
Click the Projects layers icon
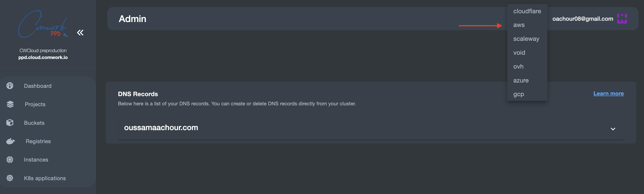pos(10,104)
